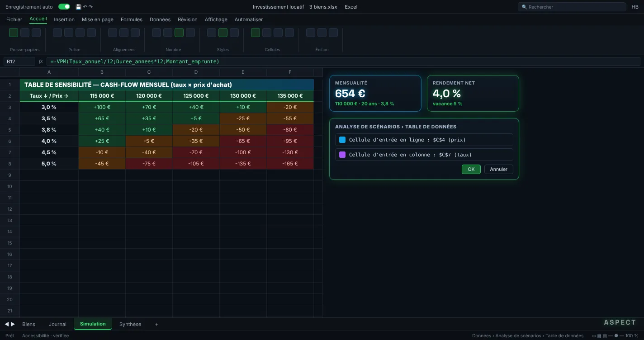Click the blue row input cell swatch
Screen dimensions: 644x340
click(342, 140)
